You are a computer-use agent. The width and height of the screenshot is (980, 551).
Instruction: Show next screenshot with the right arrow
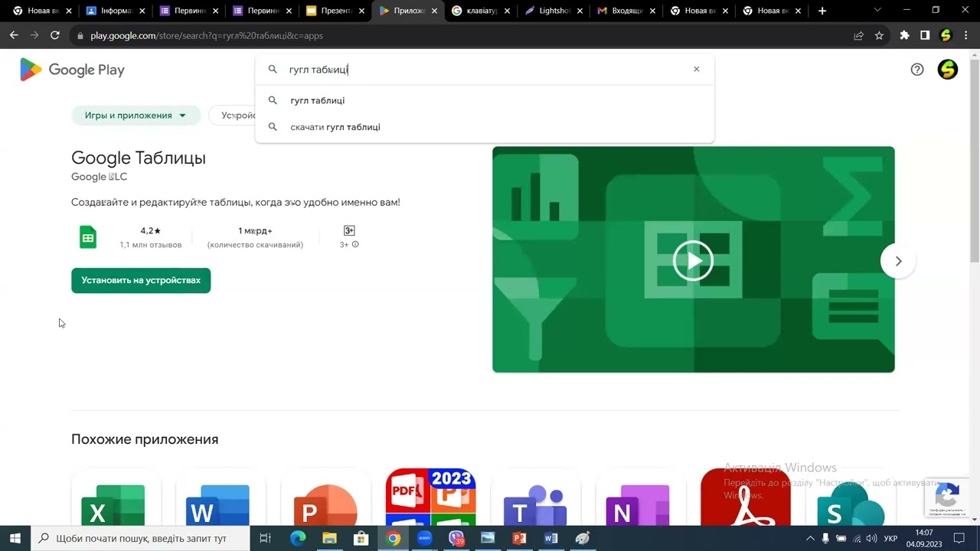(898, 261)
